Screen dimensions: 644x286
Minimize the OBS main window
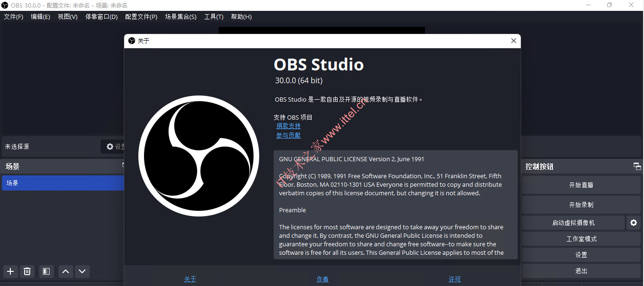point(588,5)
